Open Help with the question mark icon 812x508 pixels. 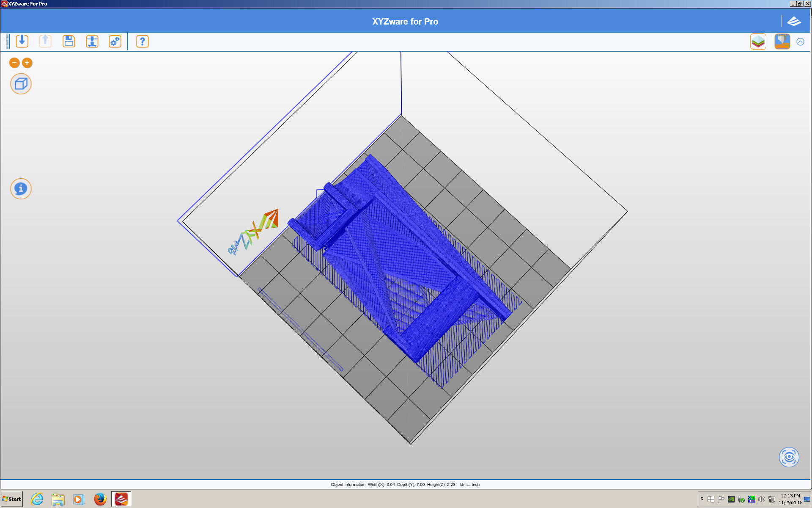click(143, 41)
